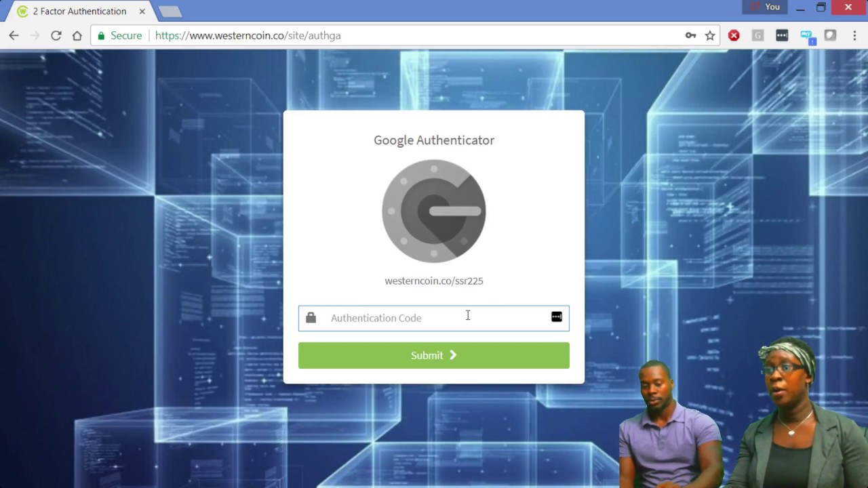This screenshot has width=868, height=488.
Task: Select the 2 Factor Authentication tab
Action: point(79,12)
